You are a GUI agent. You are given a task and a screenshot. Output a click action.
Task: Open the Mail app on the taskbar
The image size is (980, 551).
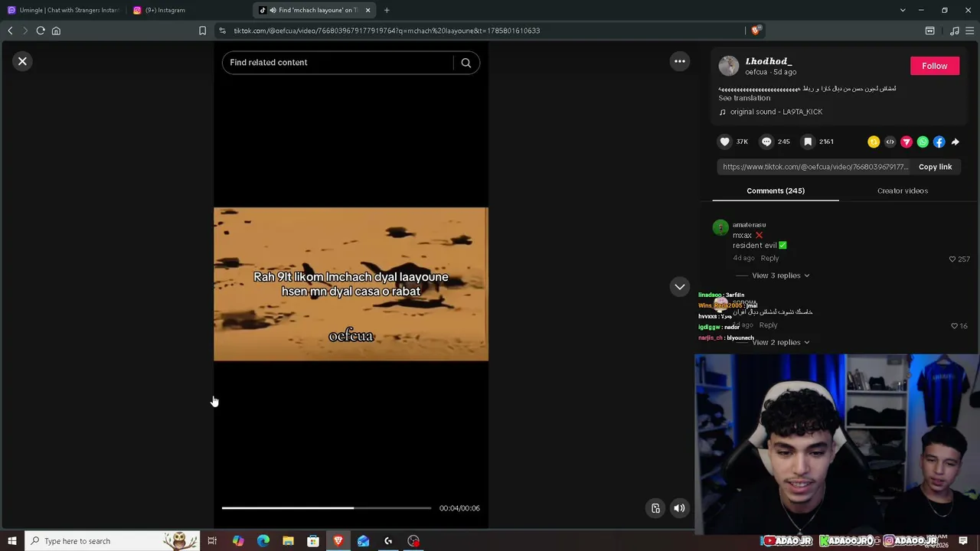coord(363,541)
